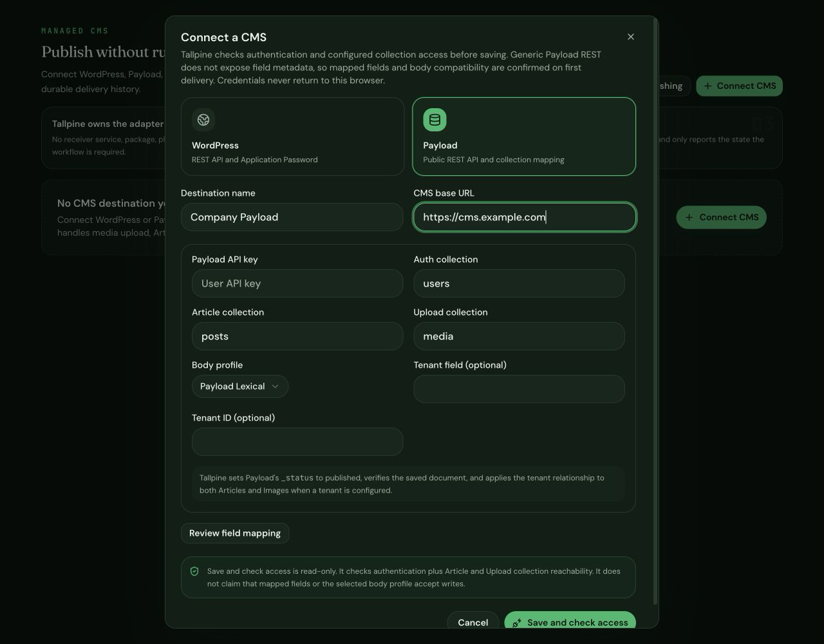
Task: Edit the Destination name field
Action: [x=292, y=217]
